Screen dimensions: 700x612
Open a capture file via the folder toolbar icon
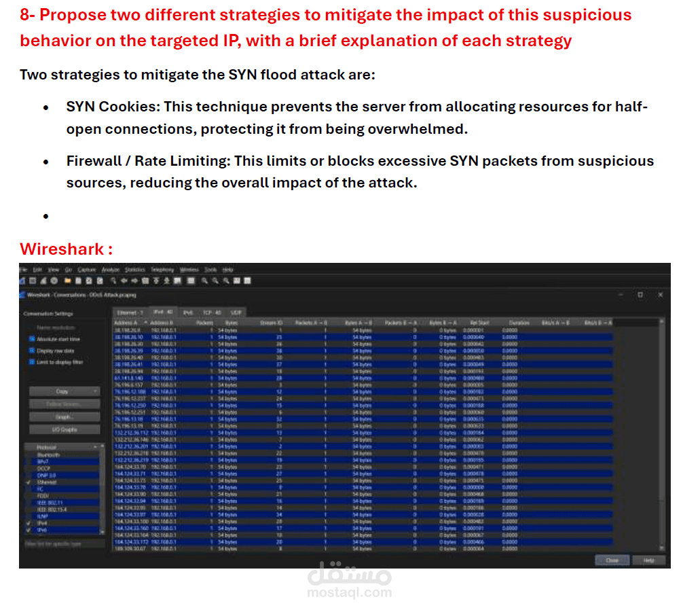(67, 281)
